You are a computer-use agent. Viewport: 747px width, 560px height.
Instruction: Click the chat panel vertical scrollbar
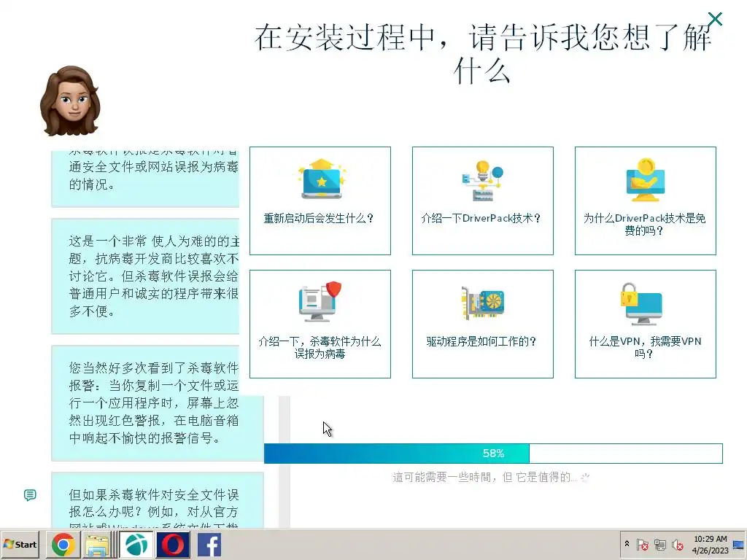285,462
